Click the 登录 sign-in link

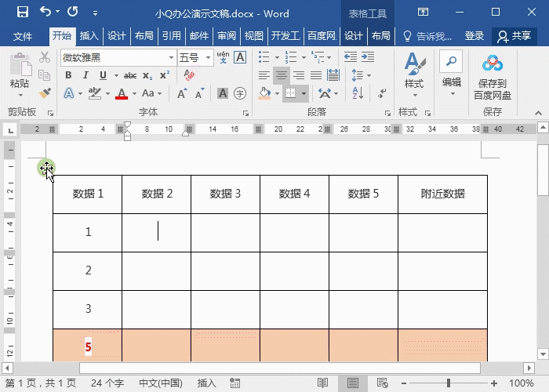[474, 36]
